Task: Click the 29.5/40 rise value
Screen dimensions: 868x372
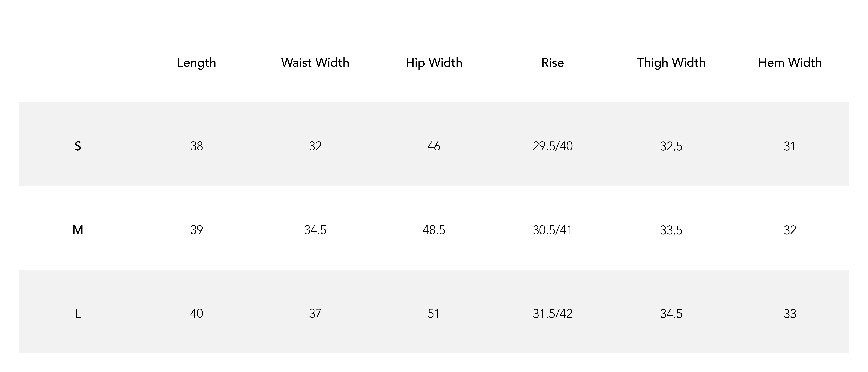Action: (x=553, y=146)
